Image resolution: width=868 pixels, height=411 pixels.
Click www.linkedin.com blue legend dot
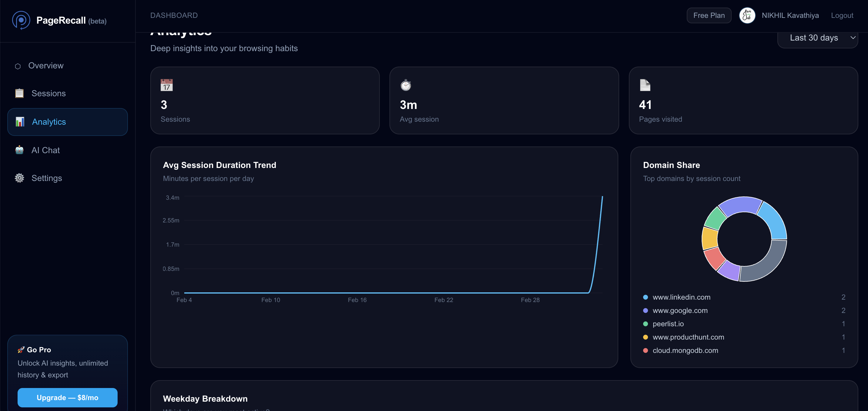coord(645,297)
